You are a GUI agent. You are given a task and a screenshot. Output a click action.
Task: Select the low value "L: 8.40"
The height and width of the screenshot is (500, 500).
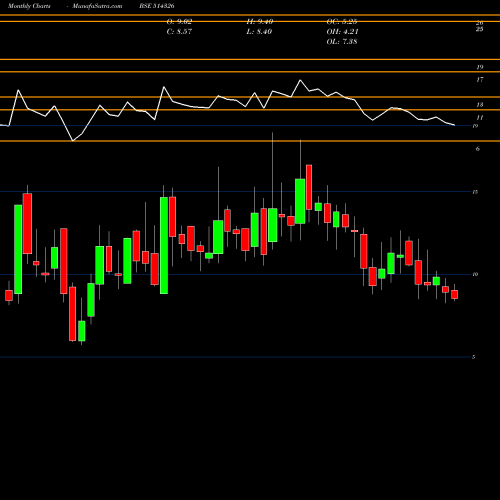coord(259,32)
